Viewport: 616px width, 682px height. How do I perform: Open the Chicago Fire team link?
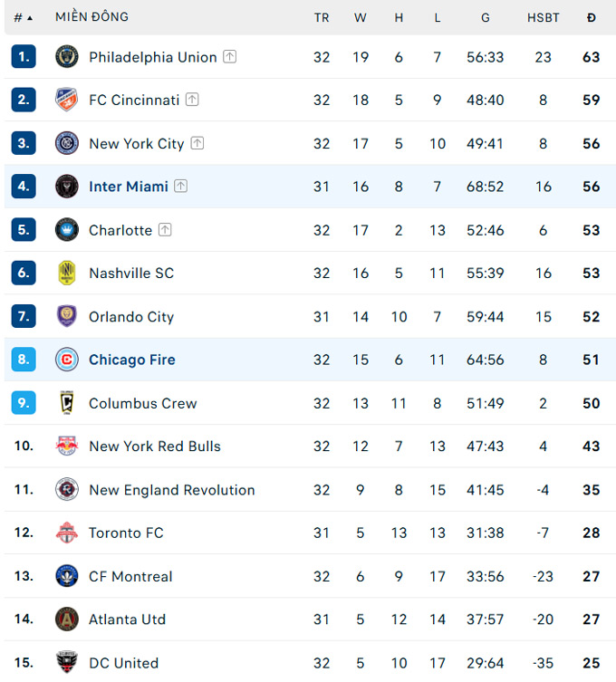132,360
